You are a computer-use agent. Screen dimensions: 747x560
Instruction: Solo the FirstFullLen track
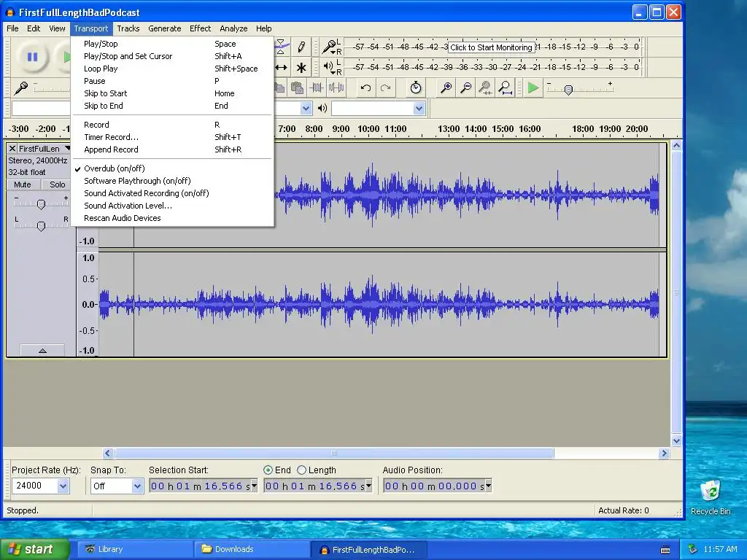[x=57, y=184]
